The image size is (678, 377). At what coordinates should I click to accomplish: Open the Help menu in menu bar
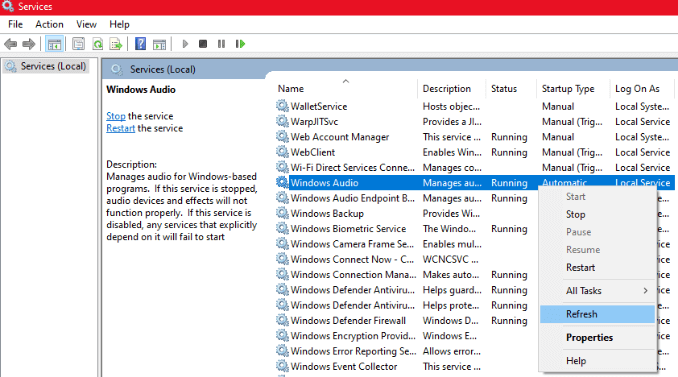click(119, 24)
